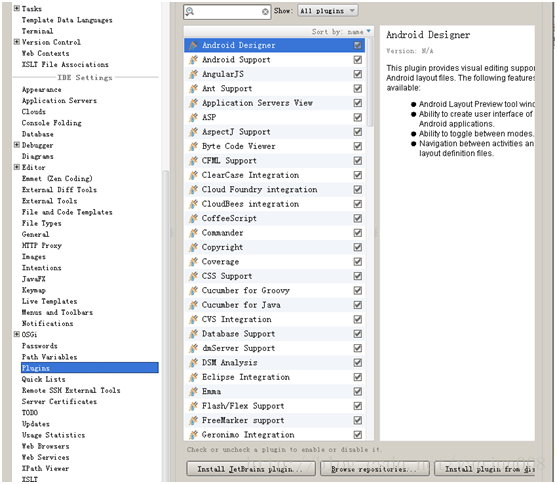Expand the OSGi settings node
The width and height of the screenshot is (557, 484).
pyautogui.click(x=17, y=334)
